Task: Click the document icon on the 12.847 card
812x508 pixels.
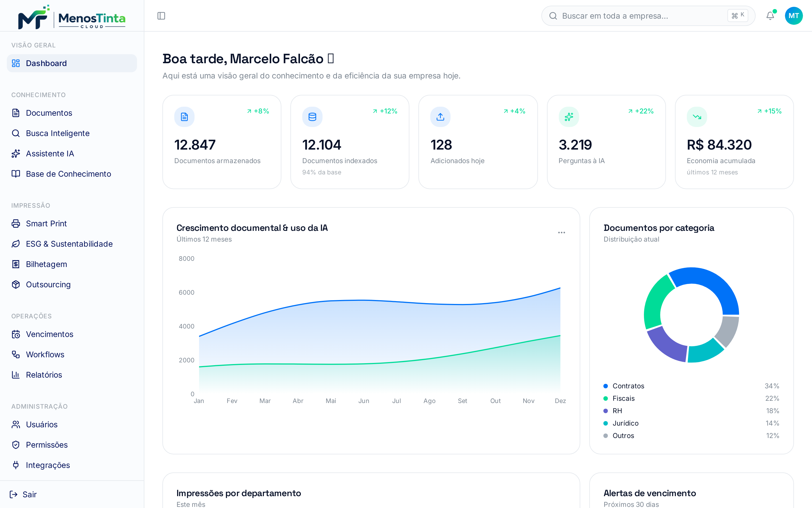Action: [184, 117]
